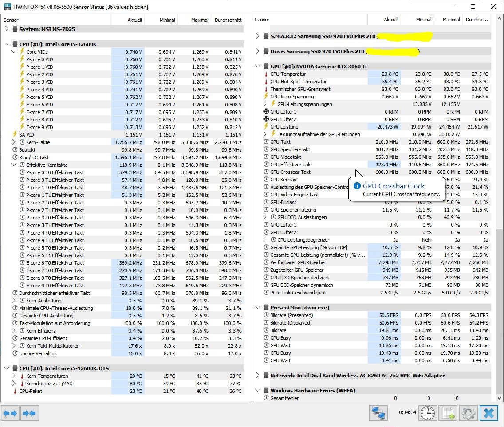
Task: Click the GPU Lüfter2 RPM fan icon
Action: [x=266, y=119]
